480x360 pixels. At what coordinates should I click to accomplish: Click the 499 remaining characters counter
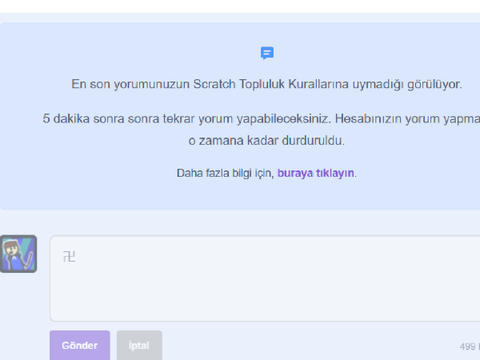tap(470, 347)
